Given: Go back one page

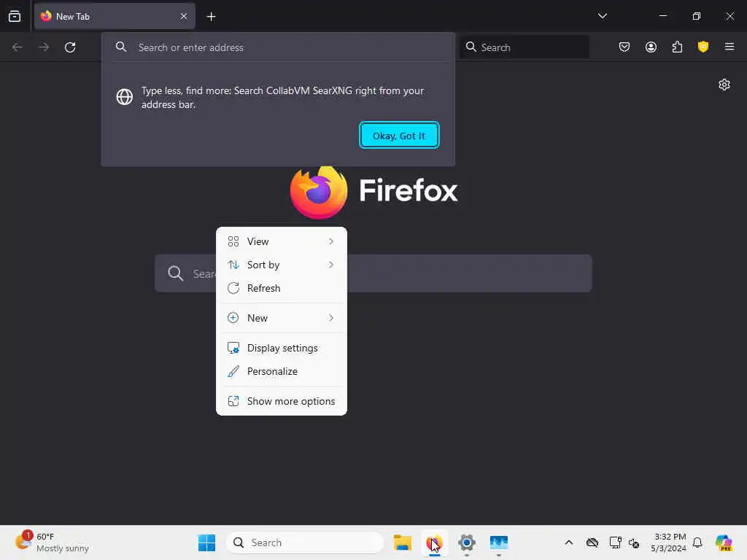Looking at the screenshot, I should click(x=18, y=47).
